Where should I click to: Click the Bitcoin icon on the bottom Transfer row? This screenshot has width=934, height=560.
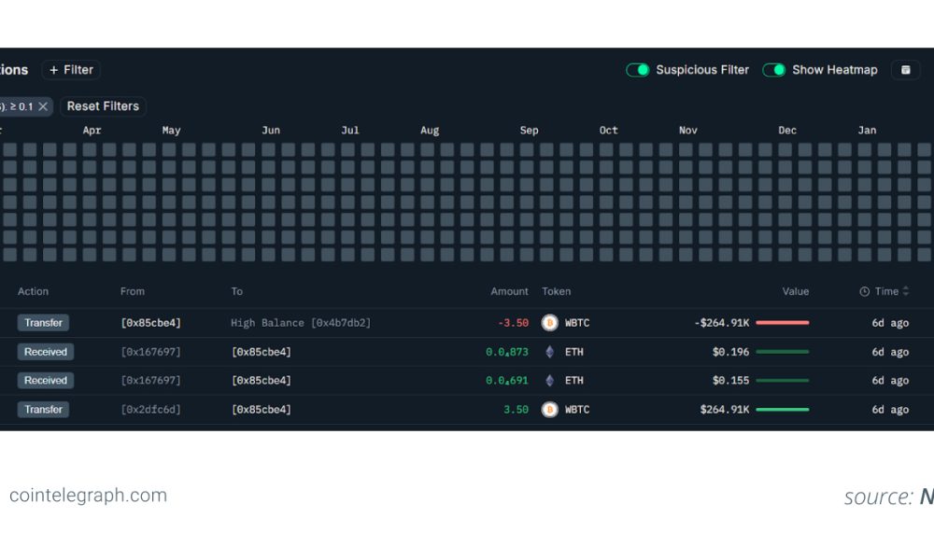[550, 409]
